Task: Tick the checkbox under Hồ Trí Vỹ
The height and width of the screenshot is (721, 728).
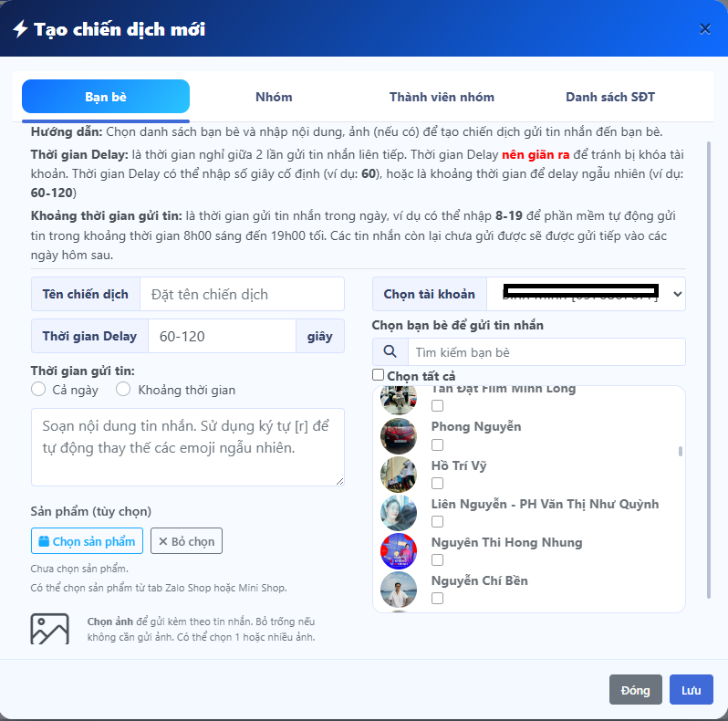Action: (x=437, y=483)
